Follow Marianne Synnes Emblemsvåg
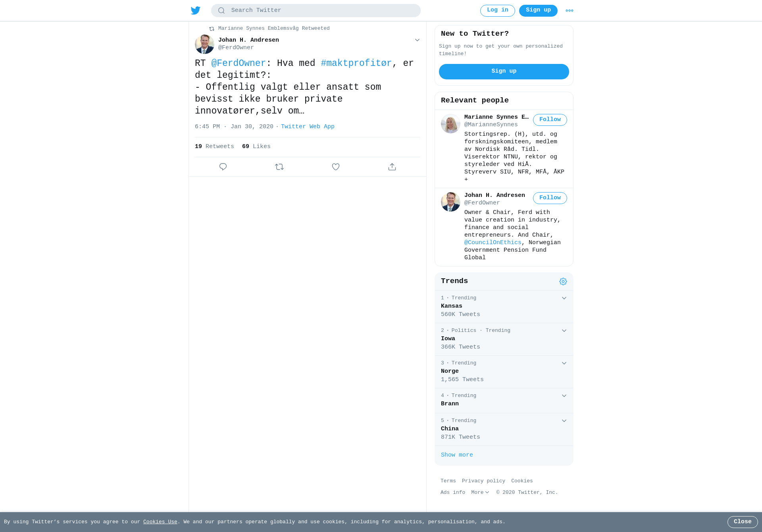 tap(550, 120)
